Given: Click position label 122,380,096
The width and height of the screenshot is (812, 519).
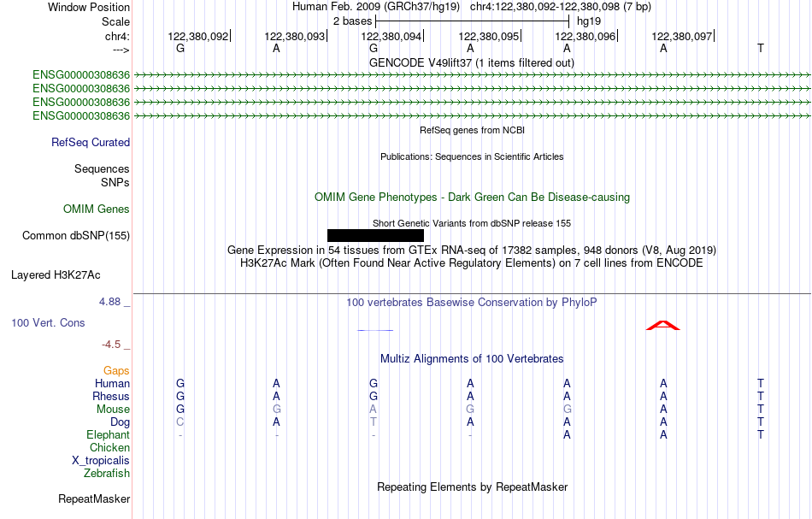Looking at the screenshot, I should point(585,36).
